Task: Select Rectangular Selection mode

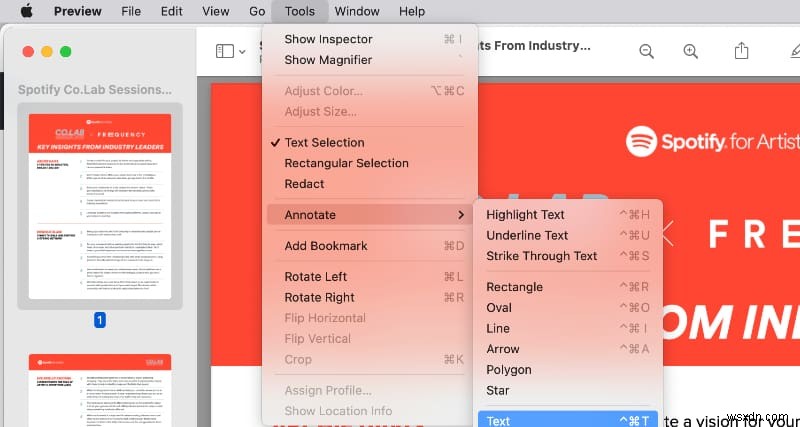Action: (x=370, y=163)
